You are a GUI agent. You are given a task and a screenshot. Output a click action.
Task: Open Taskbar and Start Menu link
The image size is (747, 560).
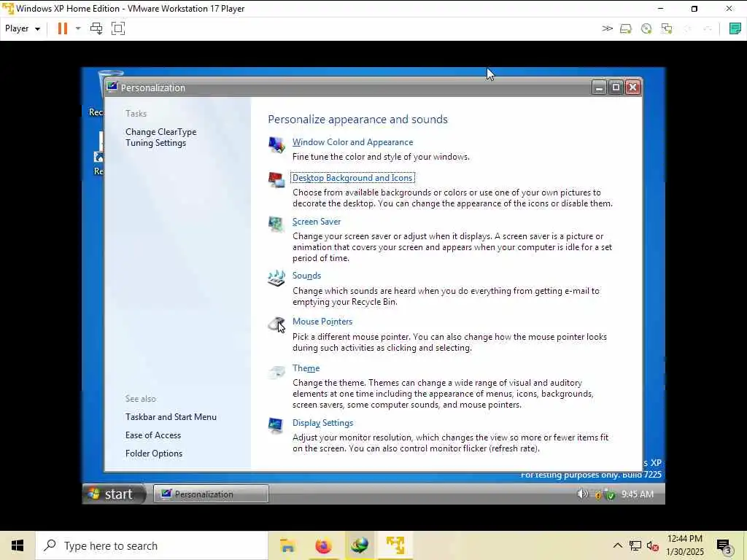point(171,417)
